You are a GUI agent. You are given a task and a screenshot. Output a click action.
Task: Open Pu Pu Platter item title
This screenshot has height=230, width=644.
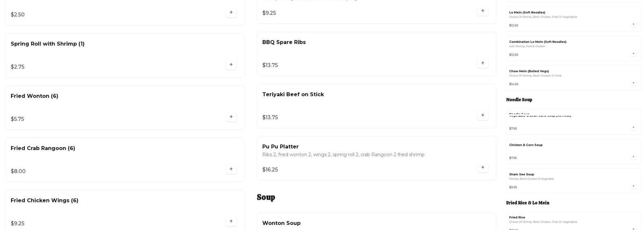[x=280, y=147]
